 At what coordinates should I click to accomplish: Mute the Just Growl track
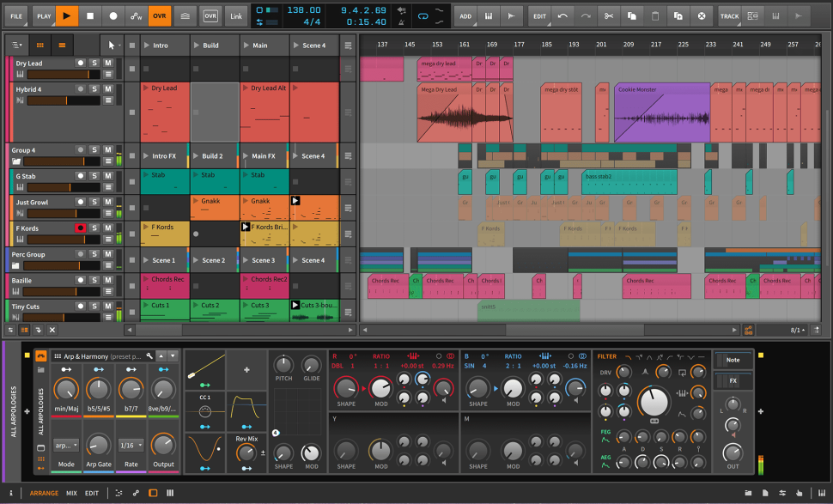point(108,202)
